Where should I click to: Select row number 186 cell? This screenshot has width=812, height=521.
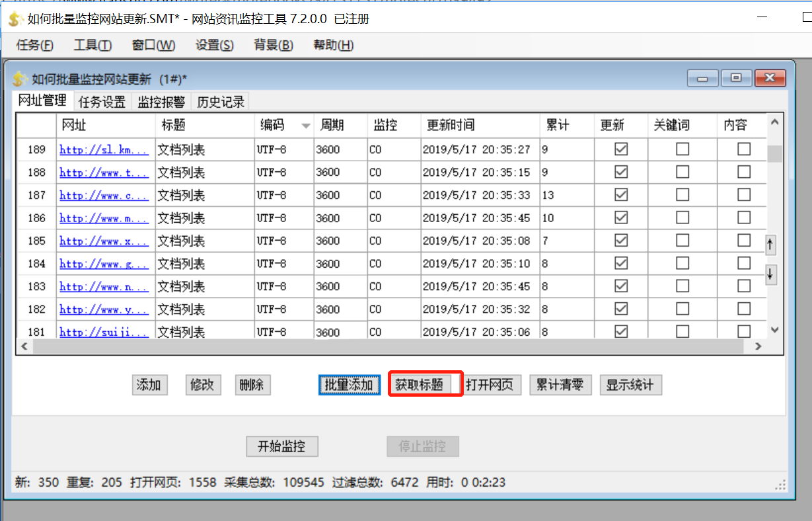[36, 218]
